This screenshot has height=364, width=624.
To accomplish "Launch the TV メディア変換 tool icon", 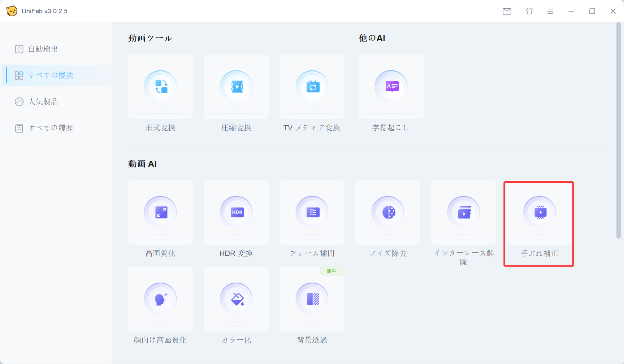I will [312, 87].
